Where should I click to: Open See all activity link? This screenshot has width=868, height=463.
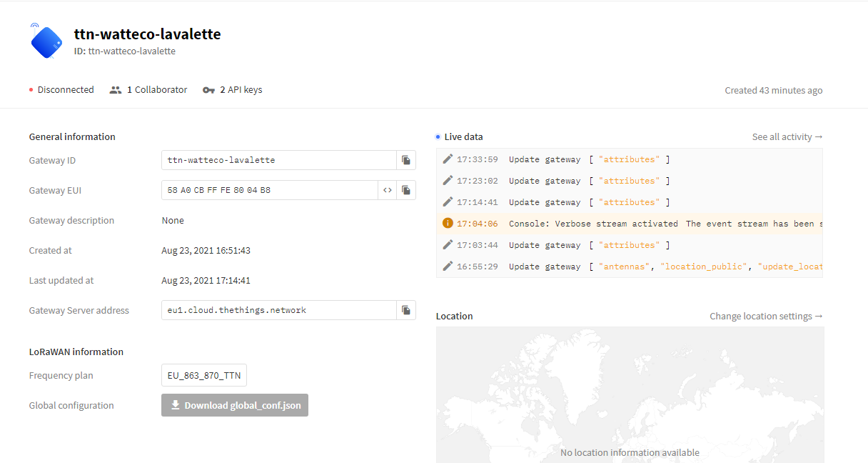(787, 136)
